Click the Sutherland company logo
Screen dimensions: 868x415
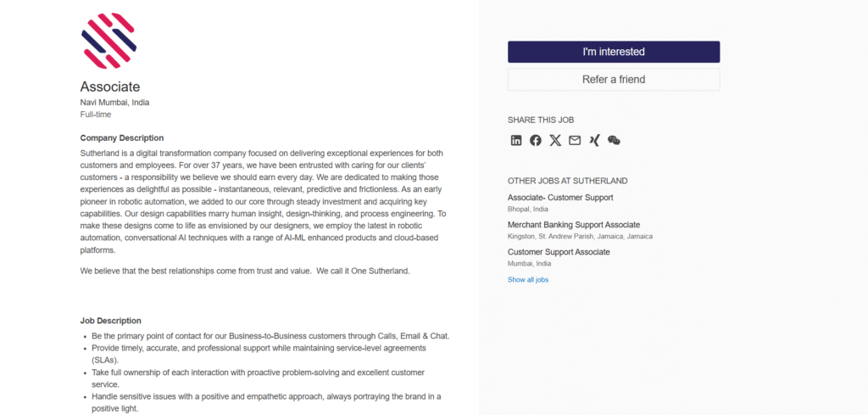tap(109, 40)
